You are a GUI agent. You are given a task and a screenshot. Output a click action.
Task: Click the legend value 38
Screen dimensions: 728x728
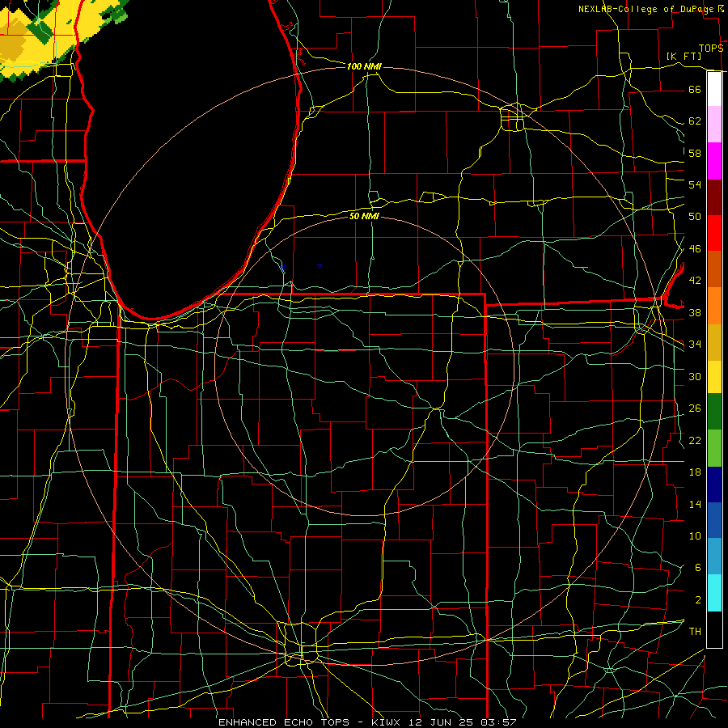pos(695,312)
